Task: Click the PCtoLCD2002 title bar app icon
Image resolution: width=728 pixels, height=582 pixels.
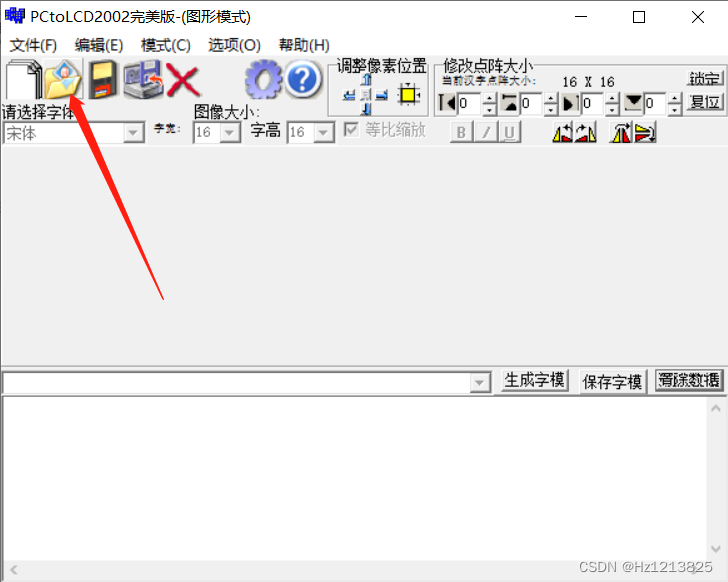Action: 14,16
